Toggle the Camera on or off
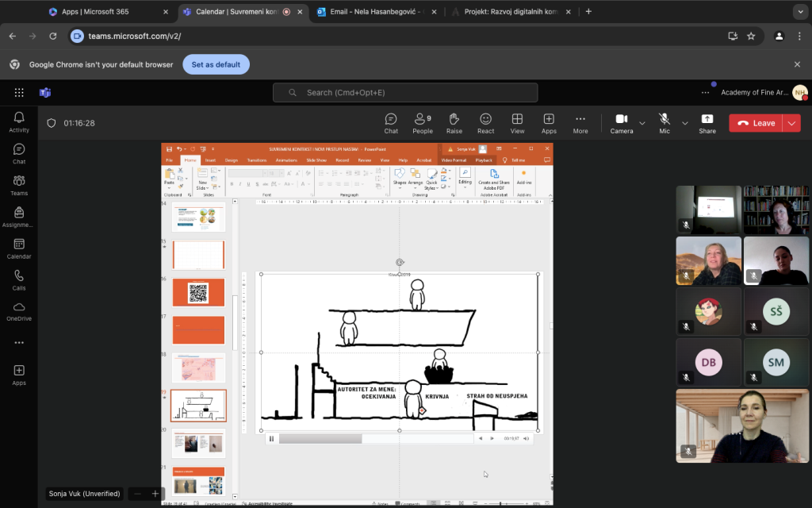The width and height of the screenshot is (812, 508). coord(622,123)
